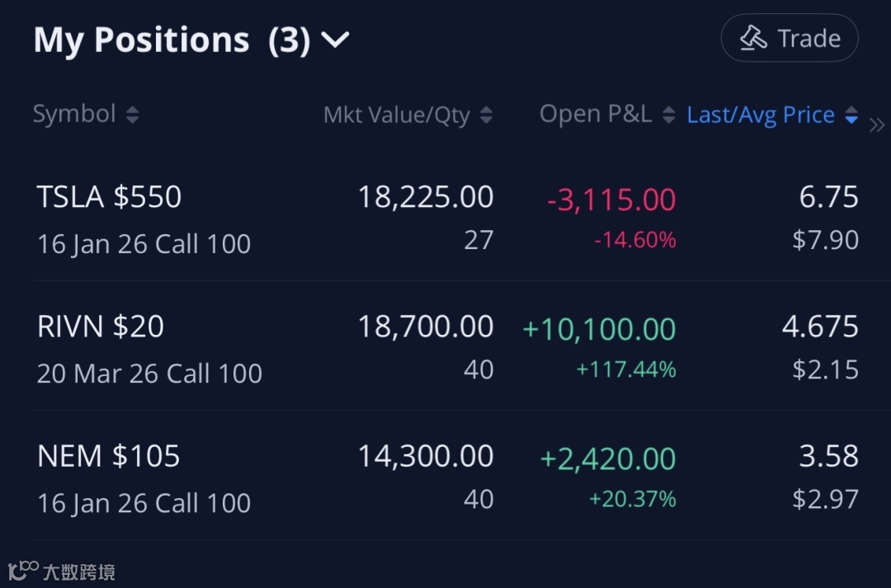This screenshot has width=891, height=588.
Task: Click TSLA open P&L -3,115.00 value
Action: coord(611,200)
